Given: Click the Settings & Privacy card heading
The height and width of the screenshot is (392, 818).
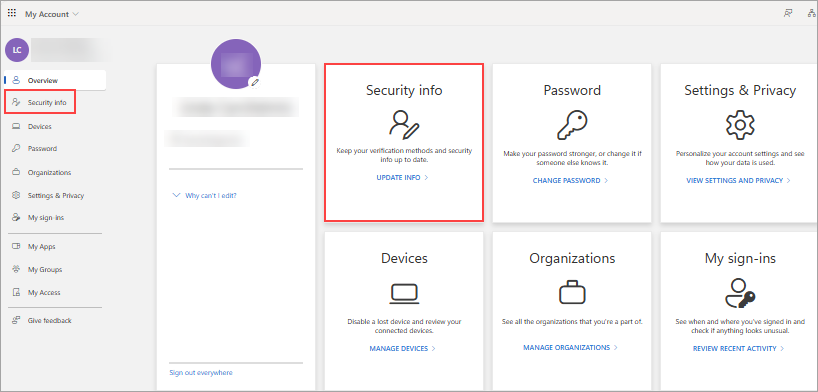Looking at the screenshot, I should click(x=740, y=90).
